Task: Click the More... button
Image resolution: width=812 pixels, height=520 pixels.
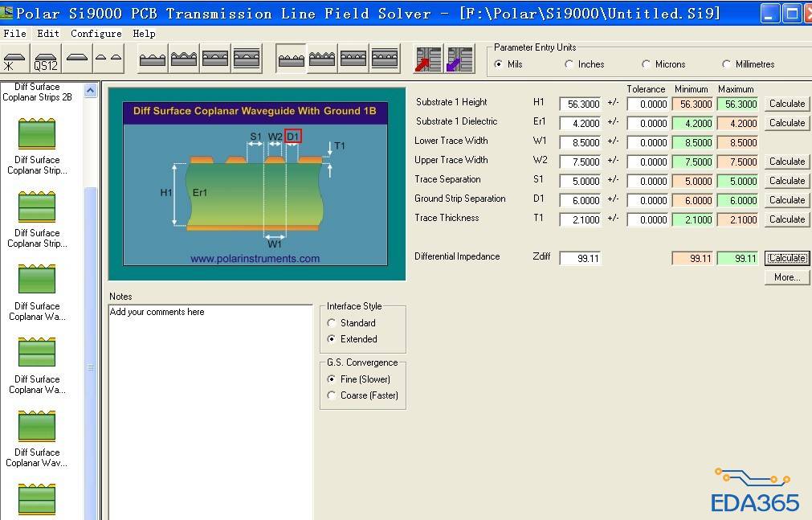Action: 787,277
